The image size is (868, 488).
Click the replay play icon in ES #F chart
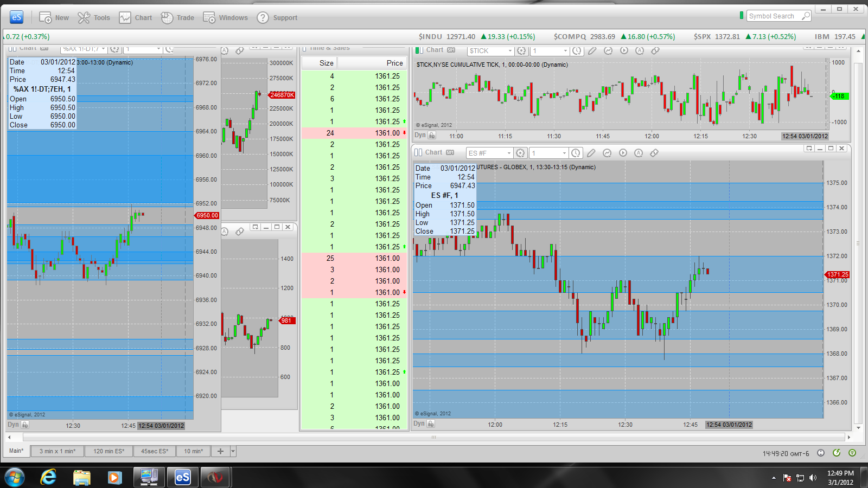tap(623, 153)
